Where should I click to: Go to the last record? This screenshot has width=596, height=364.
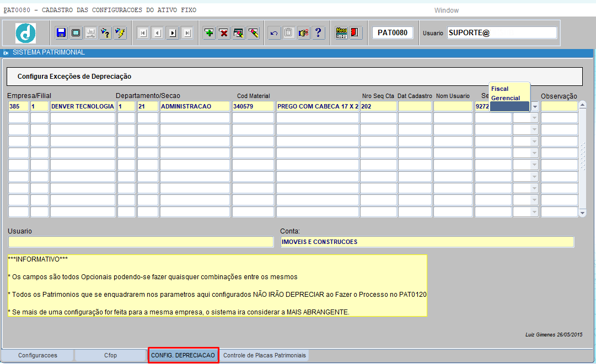[x=187, y=33]
